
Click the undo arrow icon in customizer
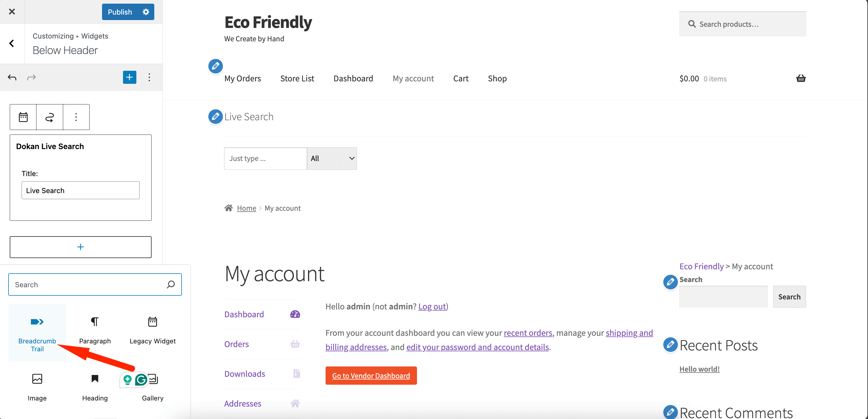tap(12, 77)
